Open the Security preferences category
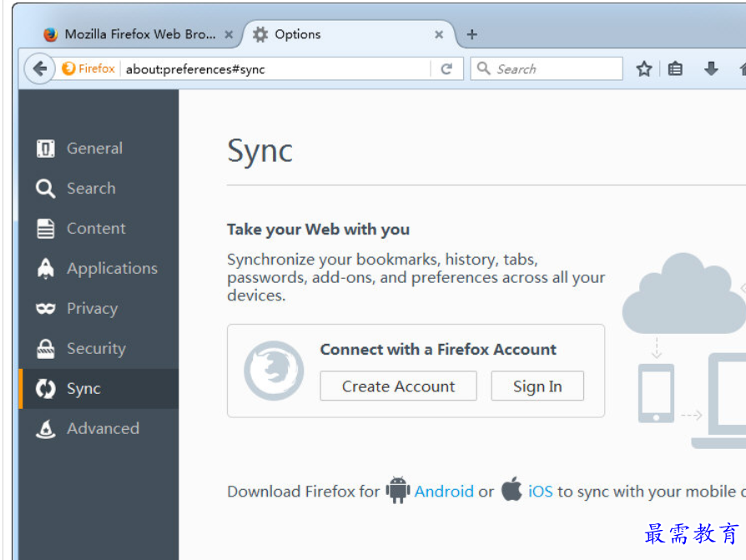This screenshot has width=746, height=560. click(98, 348)
